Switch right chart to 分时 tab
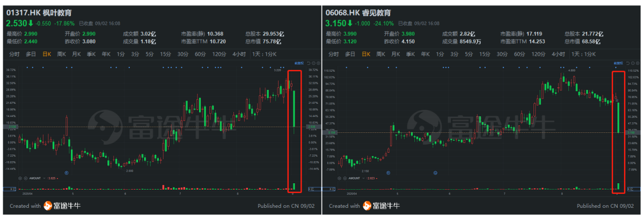The width and height of the screenshot is (644, 218). (x=333, y=54)
